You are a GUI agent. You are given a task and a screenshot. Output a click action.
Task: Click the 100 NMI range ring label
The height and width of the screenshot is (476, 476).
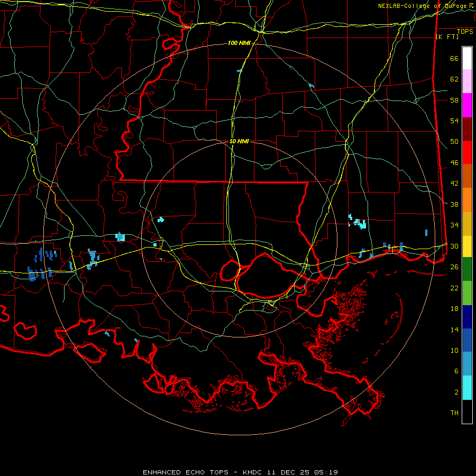[239, 43]
